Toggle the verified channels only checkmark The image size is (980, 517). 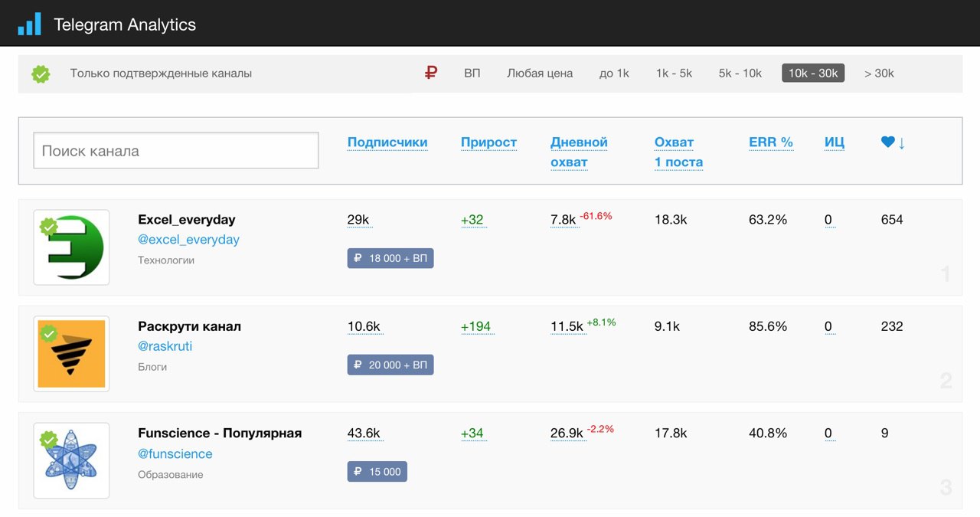(x=41, y=74)
